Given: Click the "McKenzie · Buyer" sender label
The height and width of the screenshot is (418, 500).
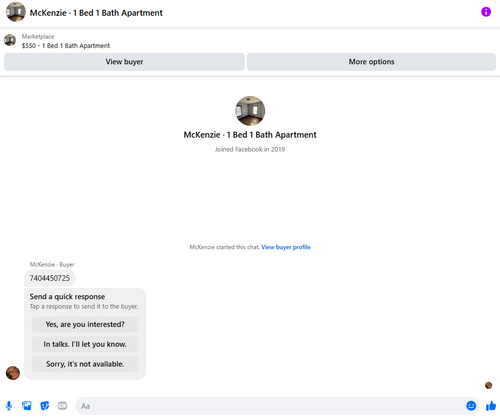Looking at the screenshot, I should pyautogui.click(x=52, y=264).
